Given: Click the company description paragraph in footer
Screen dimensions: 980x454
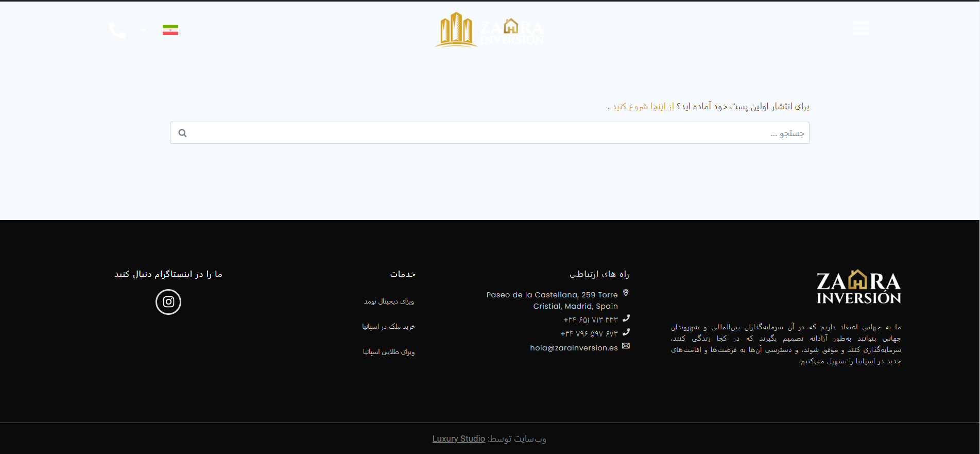Looking at the screenshot, I should pos(786,344).
